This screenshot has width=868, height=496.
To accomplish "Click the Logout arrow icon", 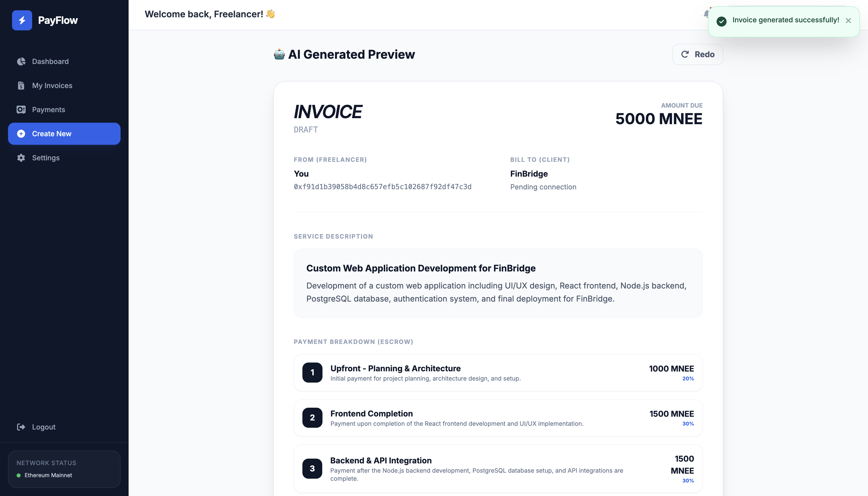I will pyautogui.click(x=21, y=427).
